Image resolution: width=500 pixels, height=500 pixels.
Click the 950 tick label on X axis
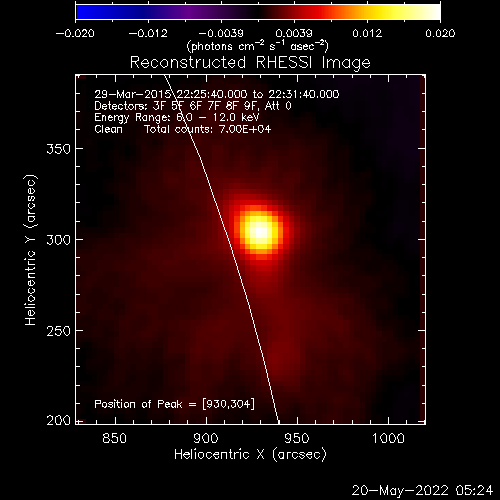click(x=297, y=438)
